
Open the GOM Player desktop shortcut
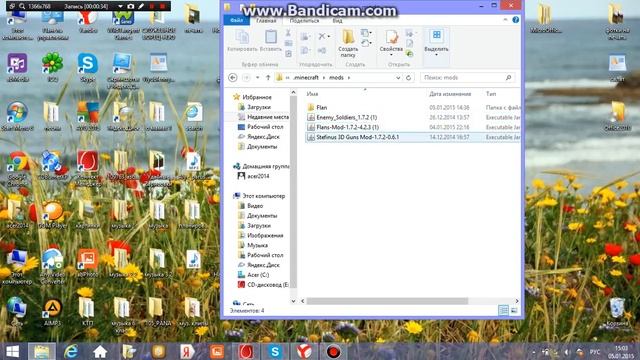tap(53, 215)
